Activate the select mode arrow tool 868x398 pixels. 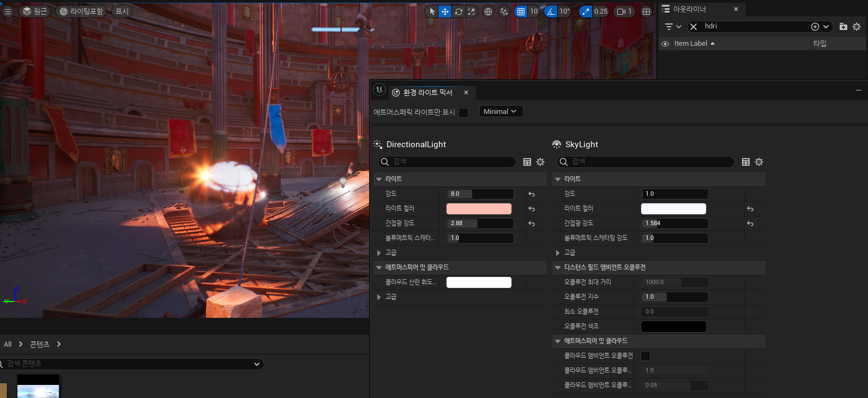point(432,11)
